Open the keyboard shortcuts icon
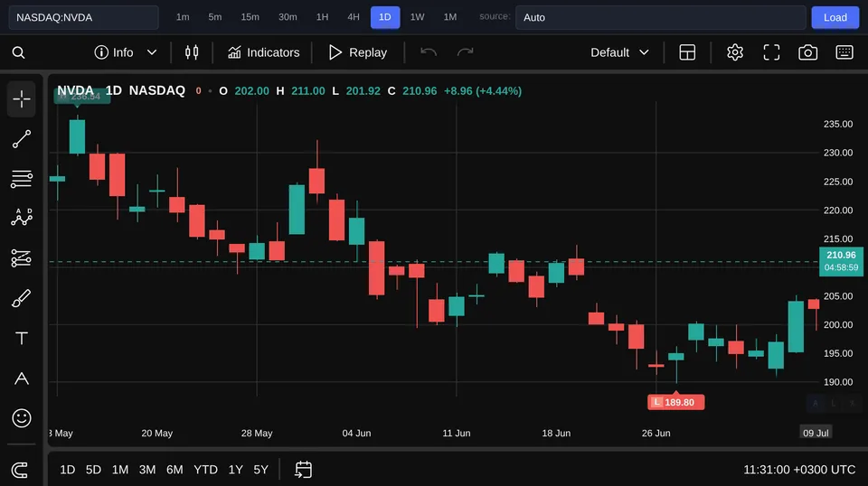Screen dimensions: 868x486 tap(844, 52)
